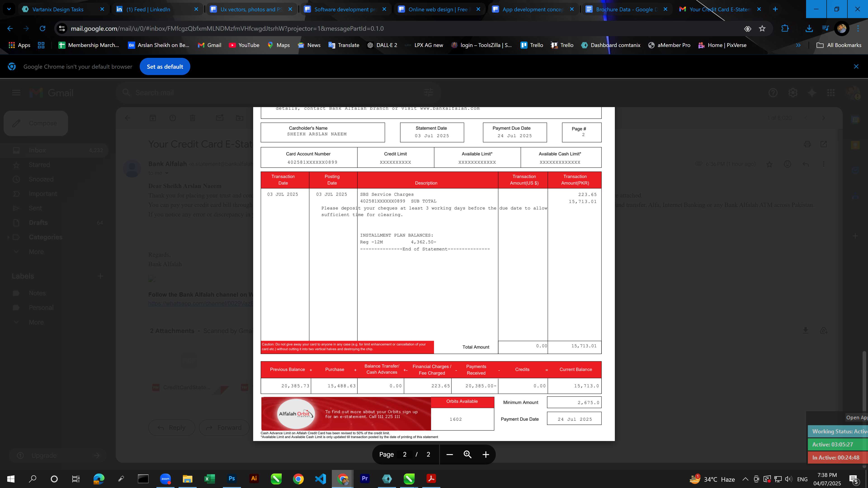The width and height of the screenshot is (868, 488).
Task: Reload the page in Chrome
Action: point(42,29)
